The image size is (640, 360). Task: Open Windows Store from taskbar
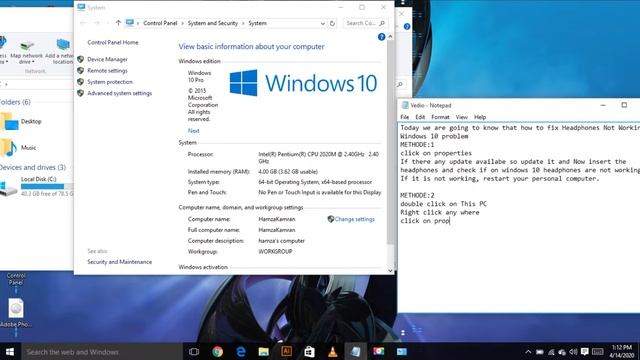click(309, 352)
